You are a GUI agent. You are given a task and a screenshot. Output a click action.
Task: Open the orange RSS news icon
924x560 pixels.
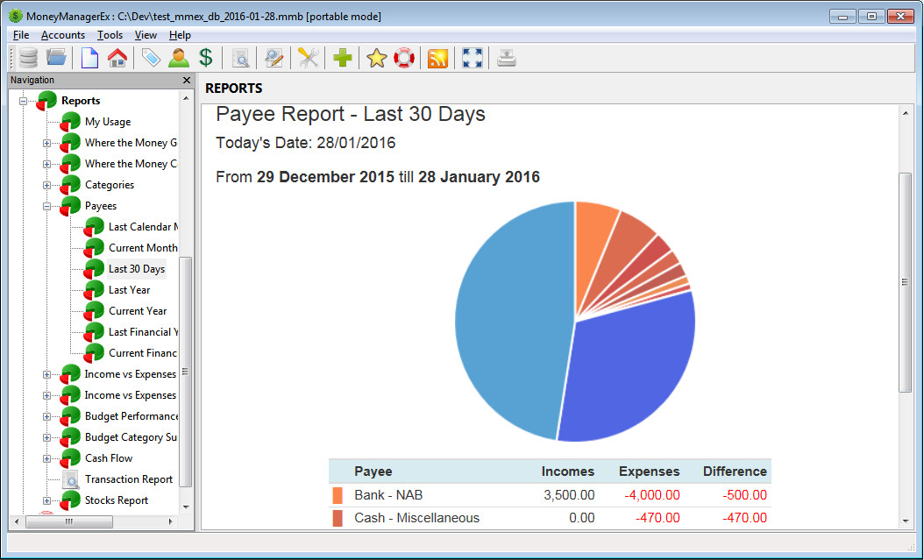pyautogui.click(x=437, y=58)
